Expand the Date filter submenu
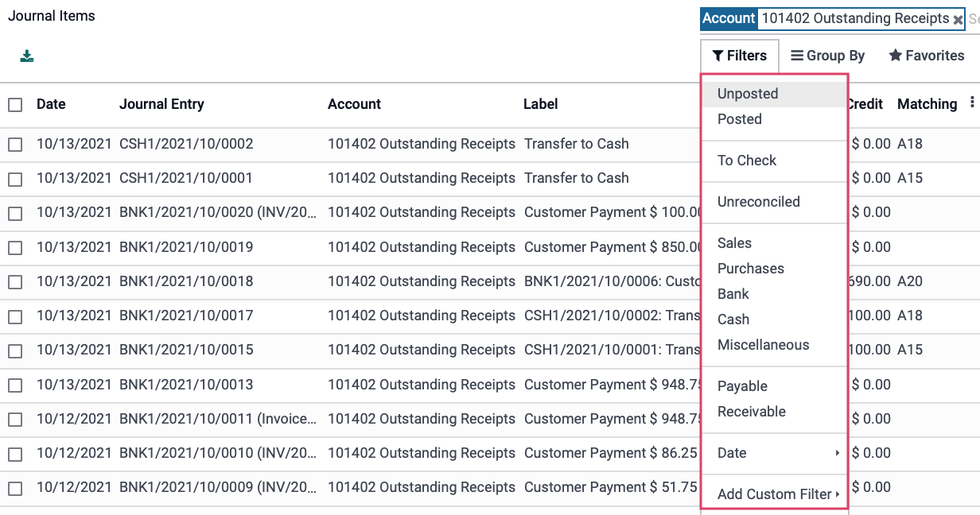Image resolution: width=980 pixels, height=515 pixels. [775, 453]
